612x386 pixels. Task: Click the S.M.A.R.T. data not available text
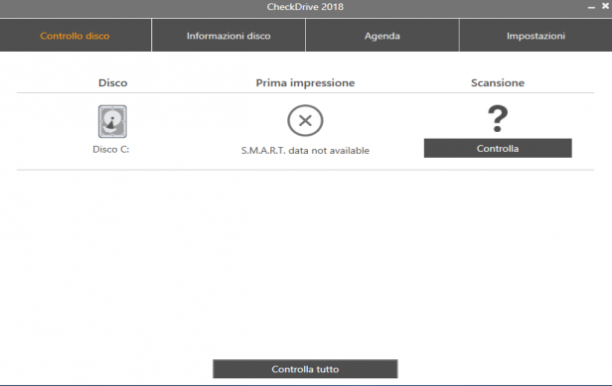click(x=305, y=151)
